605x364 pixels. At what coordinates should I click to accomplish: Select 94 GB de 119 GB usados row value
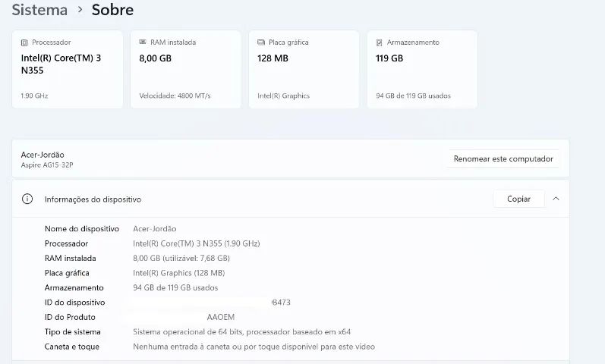click(x=175, y=287)
